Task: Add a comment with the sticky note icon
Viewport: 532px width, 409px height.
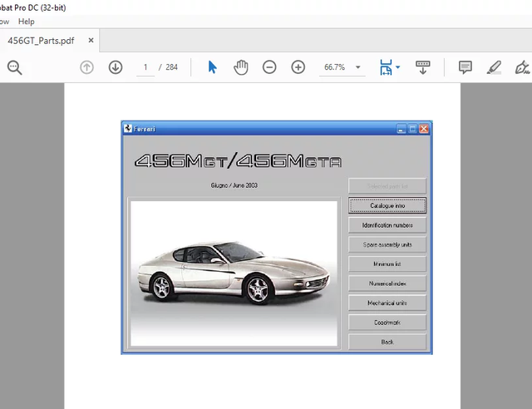Action: click(465, 67)
